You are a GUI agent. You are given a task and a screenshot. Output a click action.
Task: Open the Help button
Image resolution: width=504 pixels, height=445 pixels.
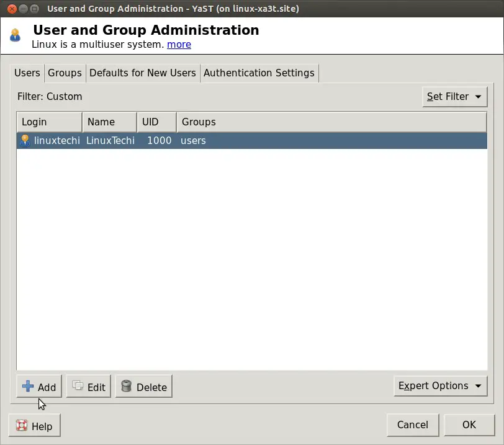pyautogui.click(x=34, y=425)
